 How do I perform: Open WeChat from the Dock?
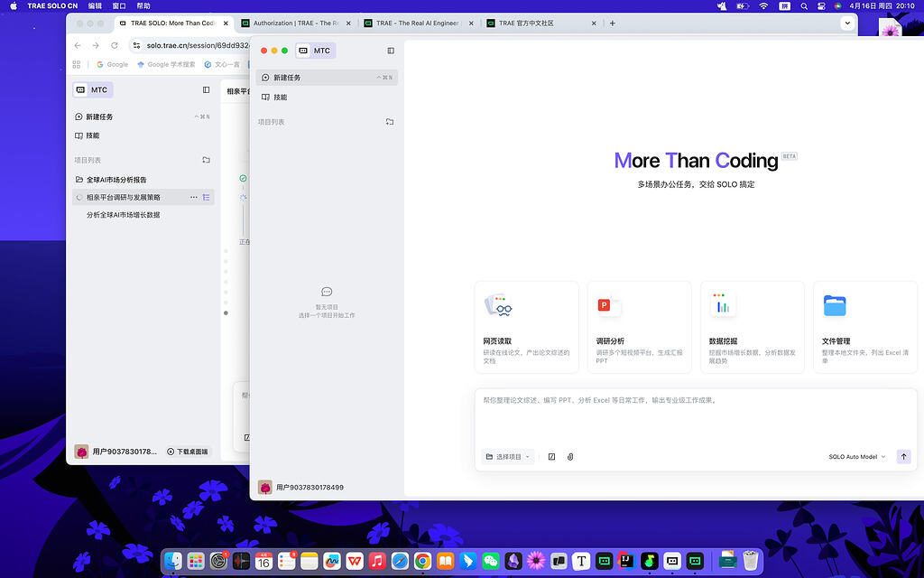click(x=490, y=560)
